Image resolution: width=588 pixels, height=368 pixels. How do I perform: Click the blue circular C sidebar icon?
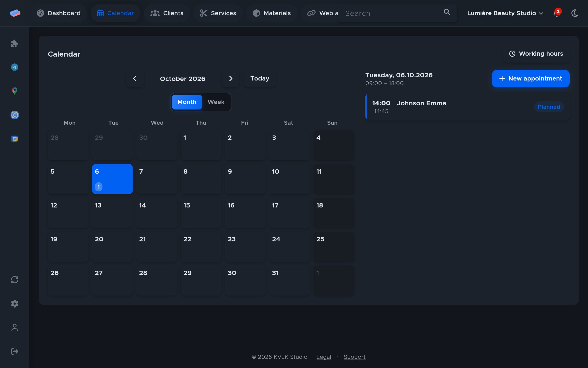click(14, 115)
